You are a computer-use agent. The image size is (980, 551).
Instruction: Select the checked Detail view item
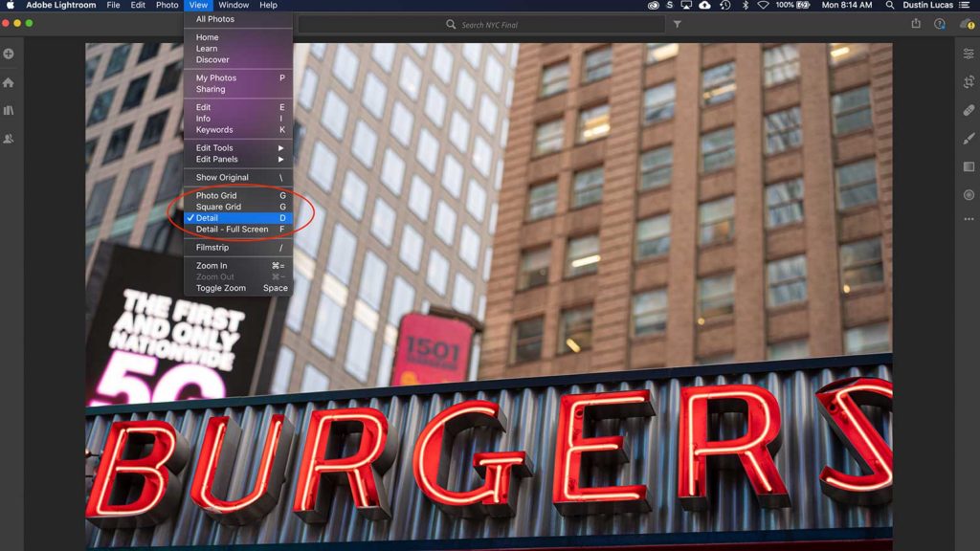pos(237,218)
